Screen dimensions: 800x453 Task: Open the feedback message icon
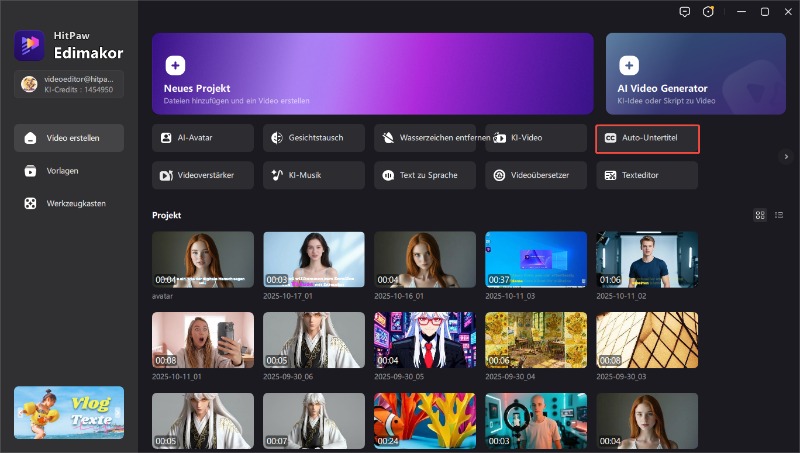(x=685, y=12)
